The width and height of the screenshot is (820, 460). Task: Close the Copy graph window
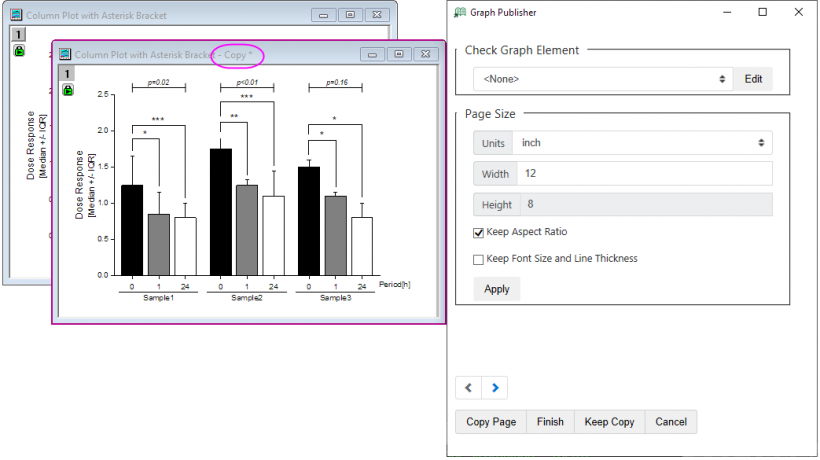pos(426,54)
